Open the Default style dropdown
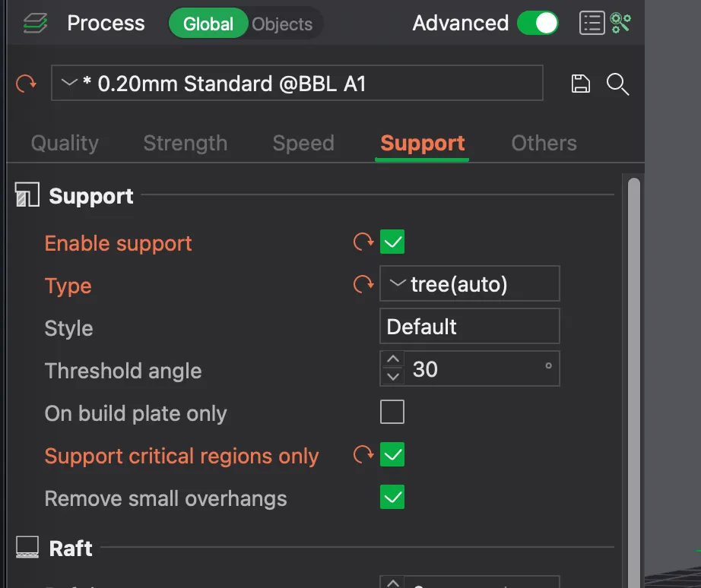Image resolution: width=701 pixels, height=588 pixels. point(469,326)
